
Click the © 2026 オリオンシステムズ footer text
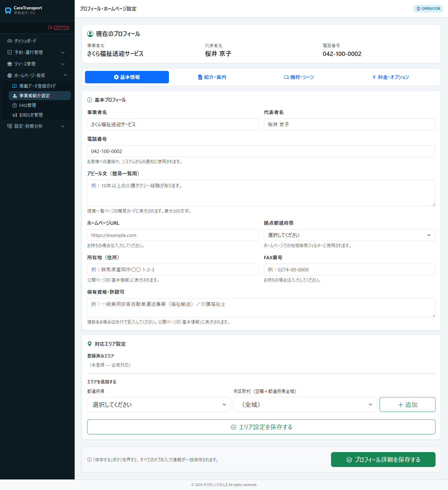click(x=224, y=485)
